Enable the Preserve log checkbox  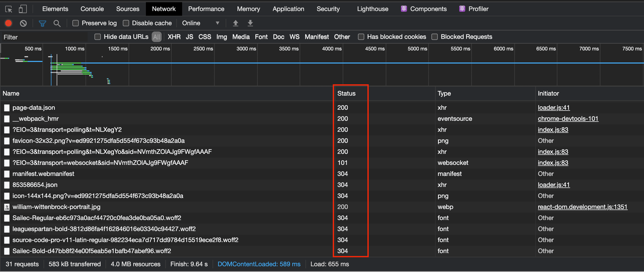point(76,23)
